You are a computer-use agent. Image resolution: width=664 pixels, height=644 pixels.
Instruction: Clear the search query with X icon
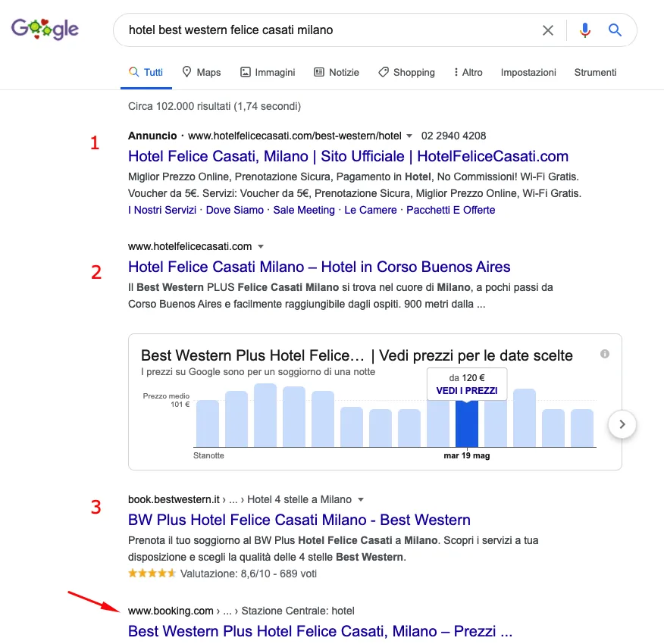547,30
